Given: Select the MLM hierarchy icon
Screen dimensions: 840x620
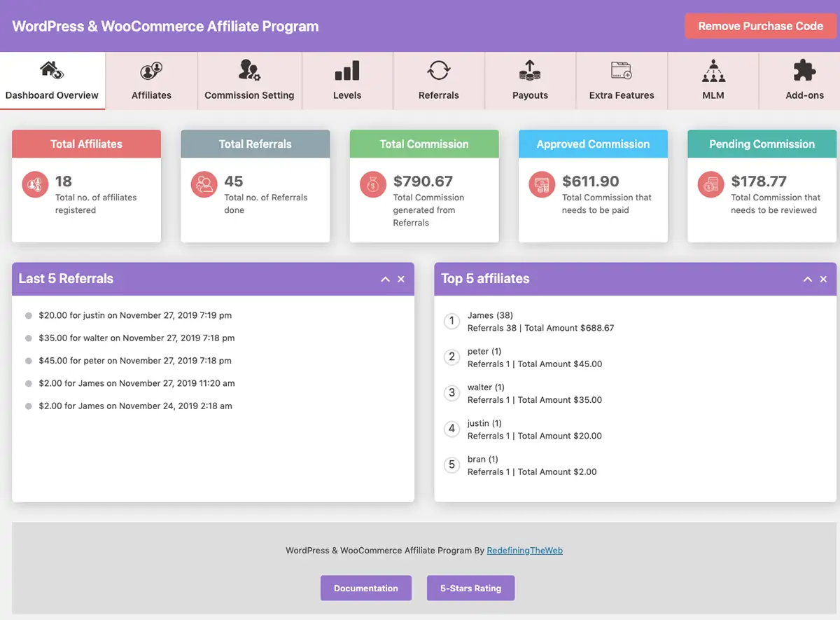Looking at the screenshot, I should 713,71.
